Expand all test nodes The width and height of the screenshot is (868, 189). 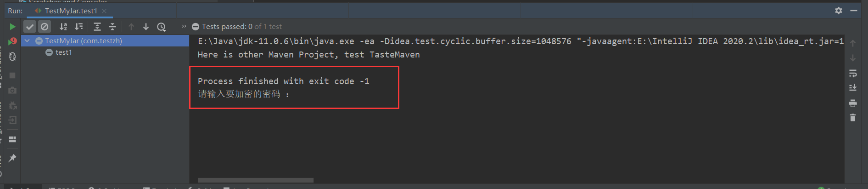click(x=97, y=27)
